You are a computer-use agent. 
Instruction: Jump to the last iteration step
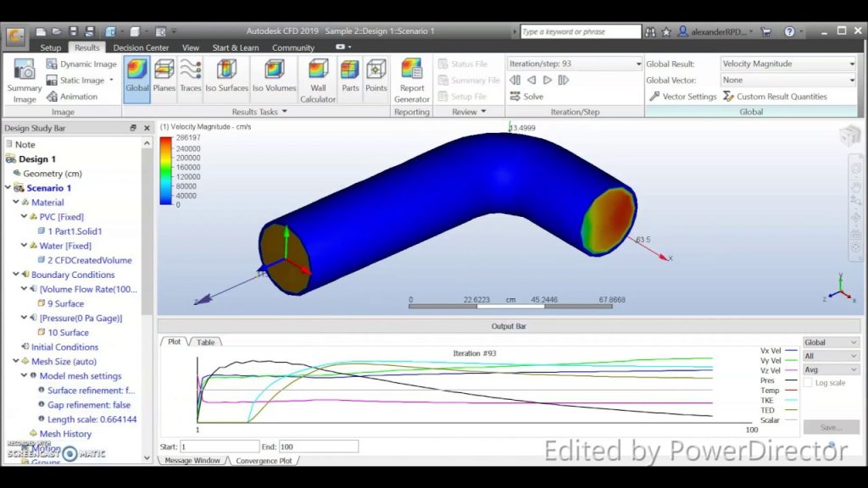coord(564,80)
